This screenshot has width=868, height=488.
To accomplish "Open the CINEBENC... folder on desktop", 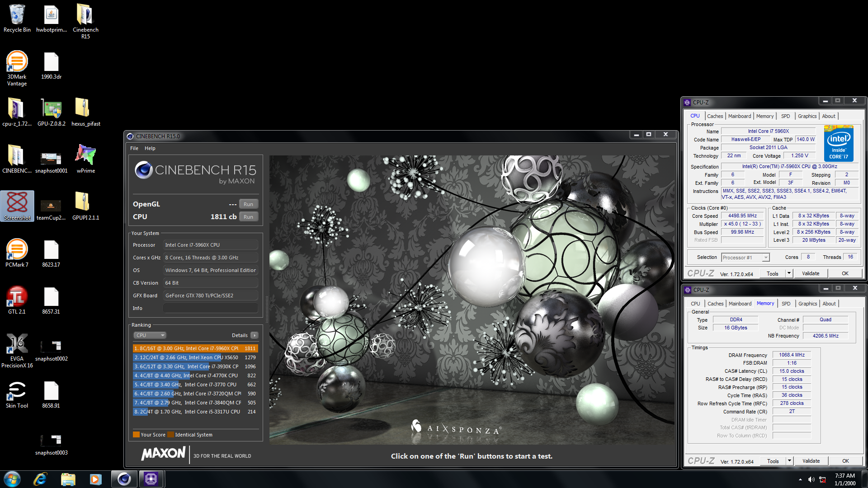I will click(17, 159).
